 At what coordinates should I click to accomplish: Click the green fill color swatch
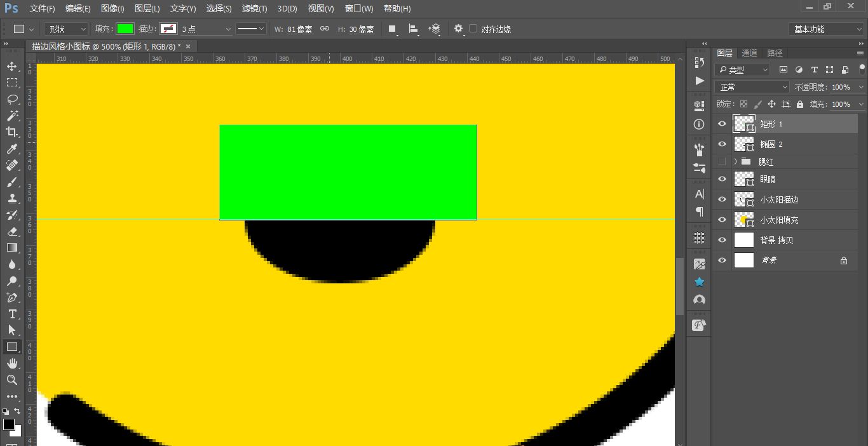[x=125, y=29]
